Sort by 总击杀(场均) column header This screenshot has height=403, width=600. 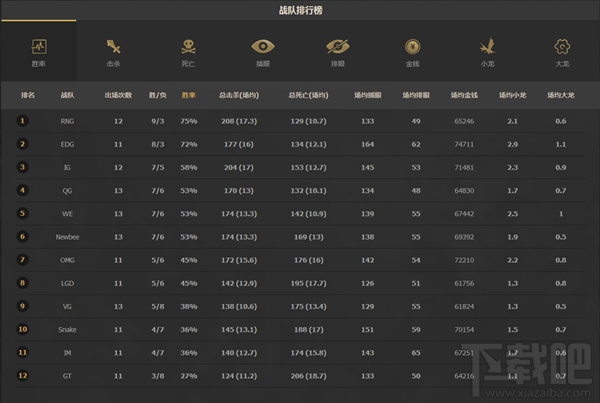click(x=239, y=95)
